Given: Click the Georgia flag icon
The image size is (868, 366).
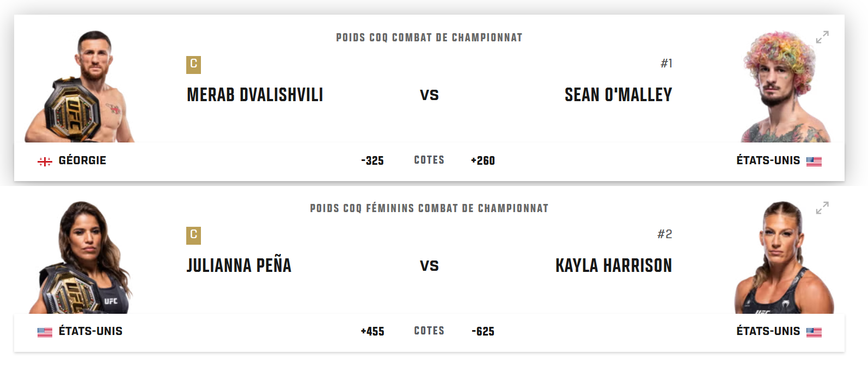Looking at the screenshot, I should (x=45, y=161).
